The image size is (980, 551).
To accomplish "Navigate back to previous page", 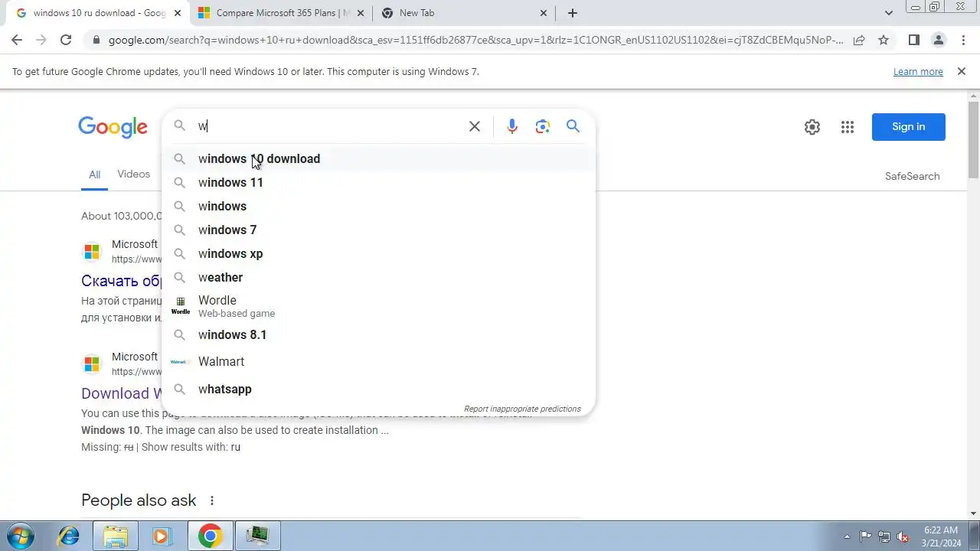I will (17, 40).
